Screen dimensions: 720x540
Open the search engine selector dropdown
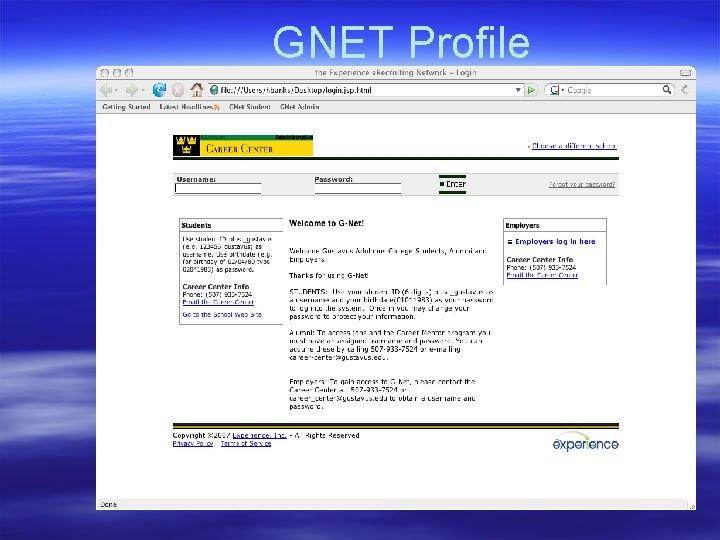click(x=556, y=90)
